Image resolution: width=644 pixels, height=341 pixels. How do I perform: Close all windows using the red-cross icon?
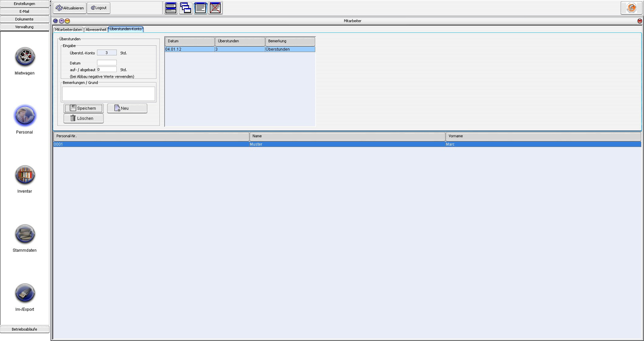point(215,8)
